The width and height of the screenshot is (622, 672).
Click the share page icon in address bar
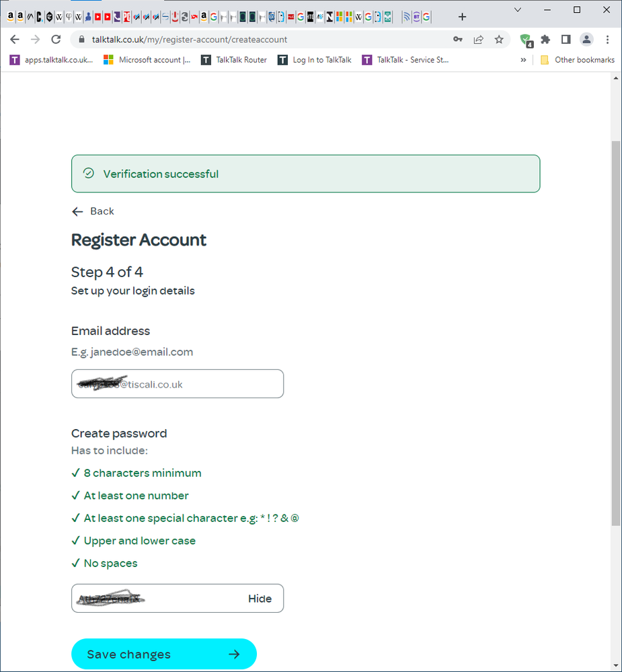(478, 40)
